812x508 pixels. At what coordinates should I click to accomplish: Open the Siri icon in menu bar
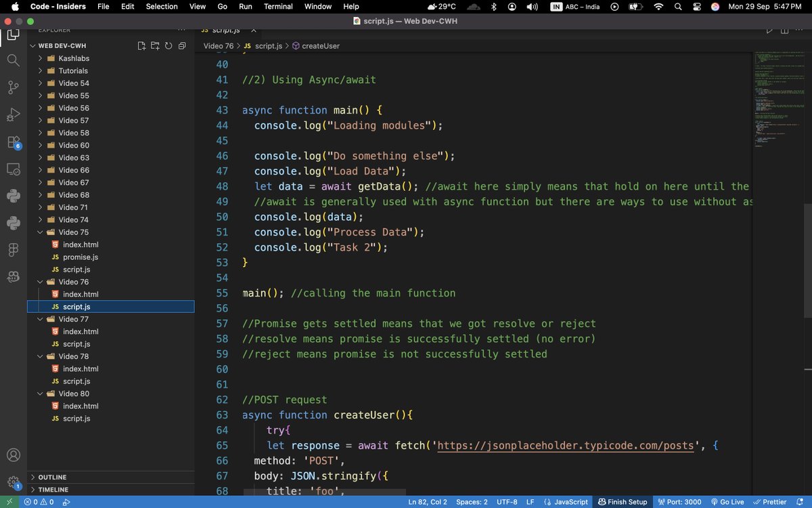point(715,7)
